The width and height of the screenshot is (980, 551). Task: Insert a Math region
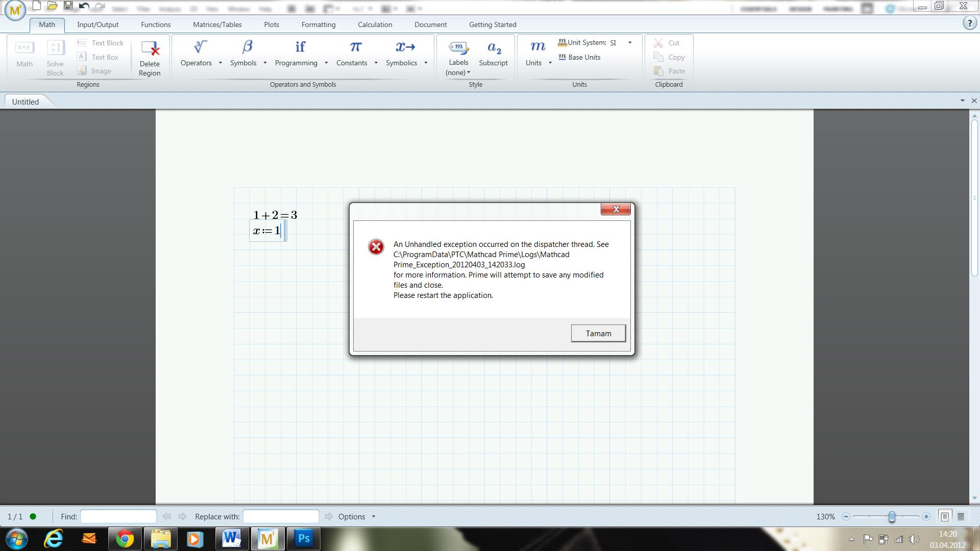click(24, 54)
